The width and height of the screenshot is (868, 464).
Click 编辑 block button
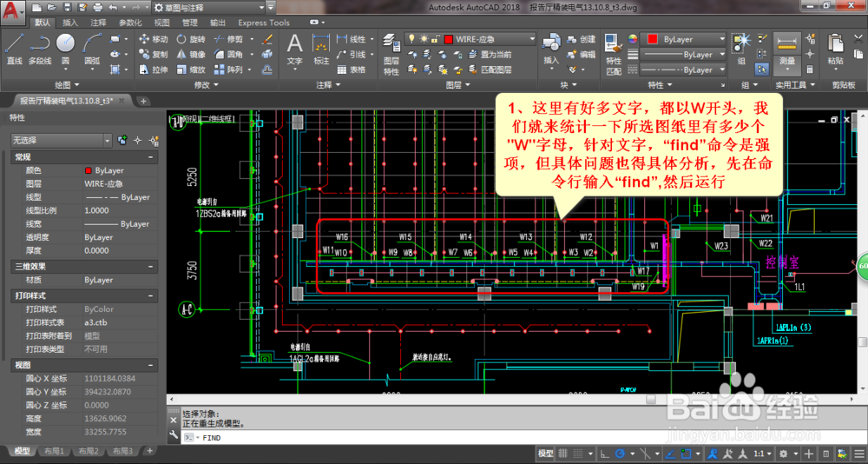[x=582, y=55]
